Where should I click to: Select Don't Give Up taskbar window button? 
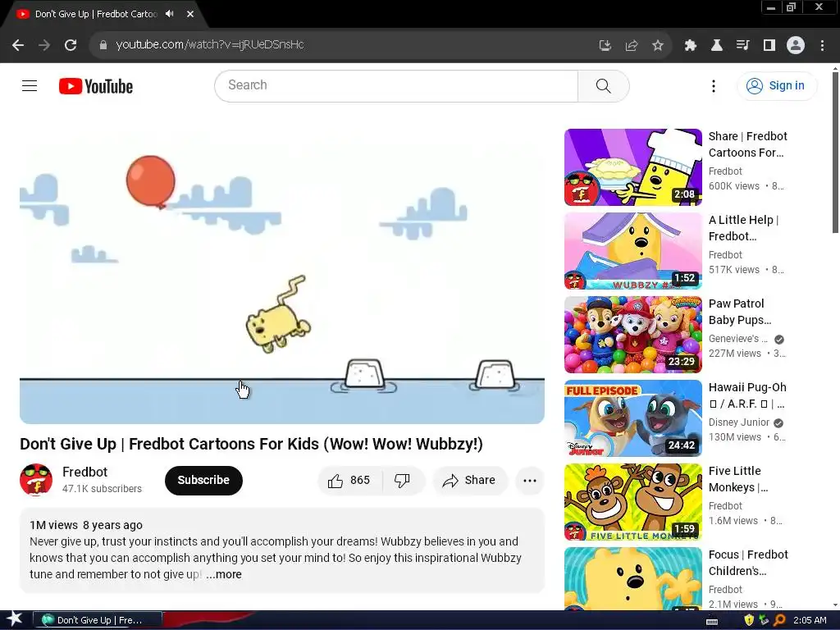(98, 620)
